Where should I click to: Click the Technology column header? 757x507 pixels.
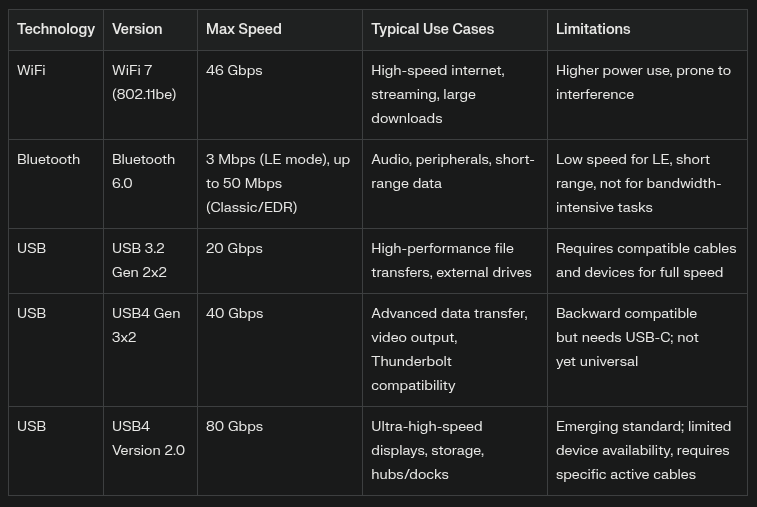tap(56, 29)
